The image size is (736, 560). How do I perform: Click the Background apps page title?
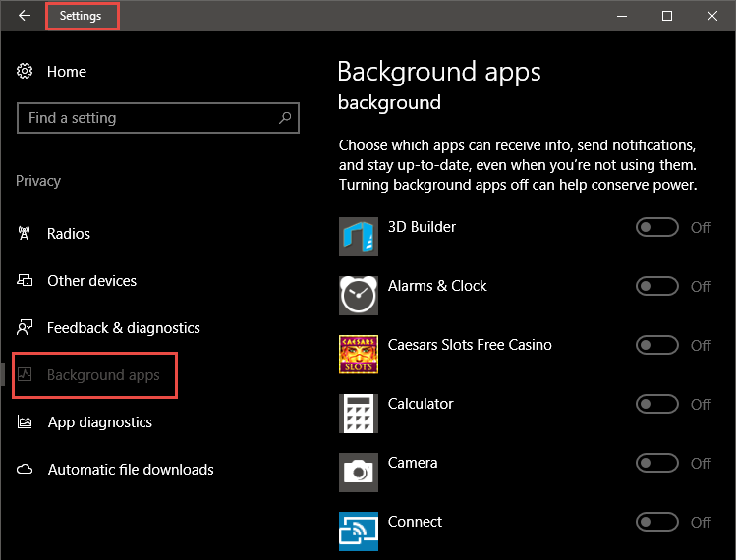point(439,72)
